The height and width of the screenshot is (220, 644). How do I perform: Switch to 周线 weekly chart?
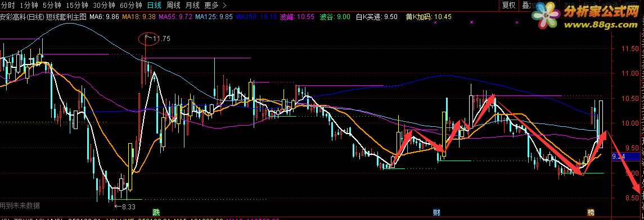[173, 5]
